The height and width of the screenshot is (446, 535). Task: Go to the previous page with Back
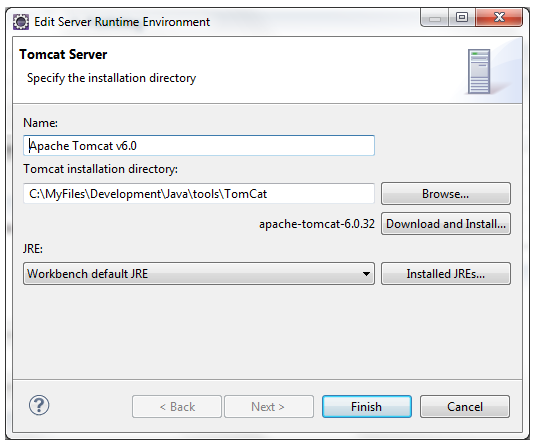tap(177, 407)
